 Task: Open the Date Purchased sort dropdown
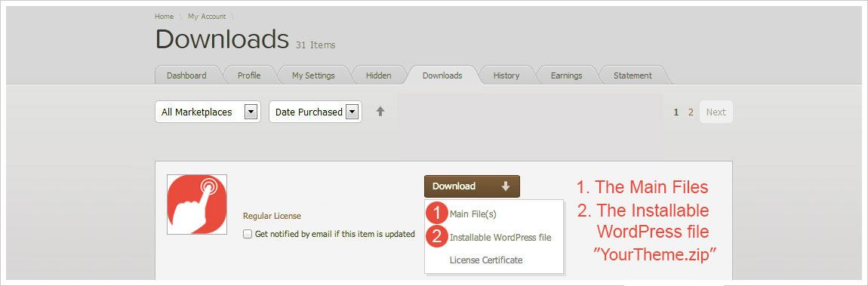click(x=315, y=112)
